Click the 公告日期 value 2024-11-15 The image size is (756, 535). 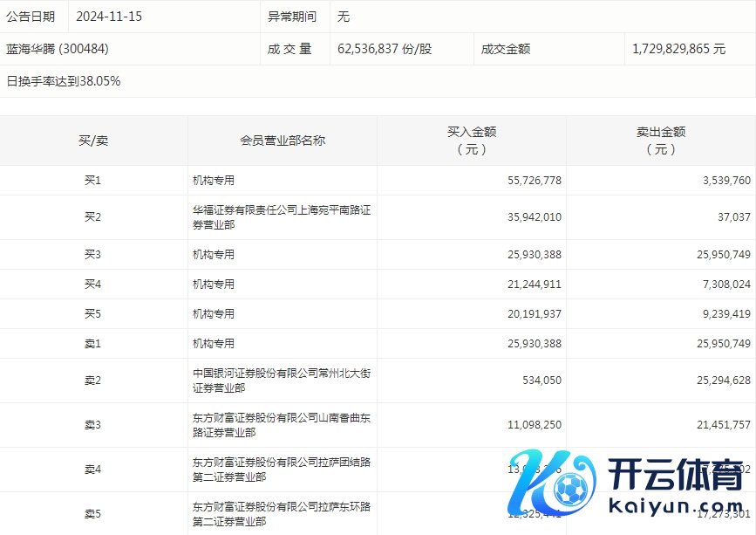coord(109,17)
